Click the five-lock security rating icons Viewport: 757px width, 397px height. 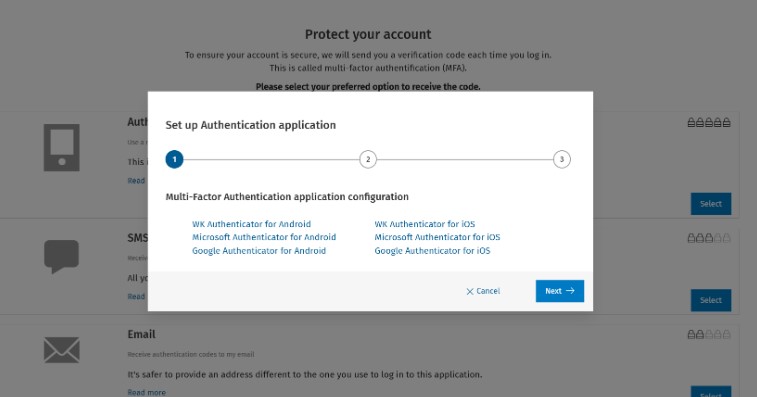[709, 123]
